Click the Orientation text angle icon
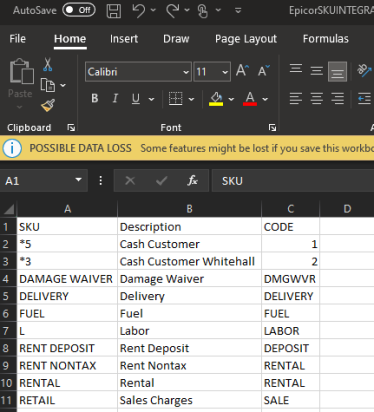The image size is (374, 412). [x=364, y=70]
